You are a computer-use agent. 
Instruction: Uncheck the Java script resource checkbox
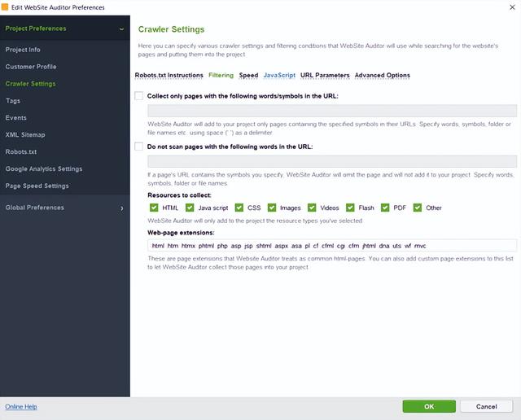[x=190, y=208]
